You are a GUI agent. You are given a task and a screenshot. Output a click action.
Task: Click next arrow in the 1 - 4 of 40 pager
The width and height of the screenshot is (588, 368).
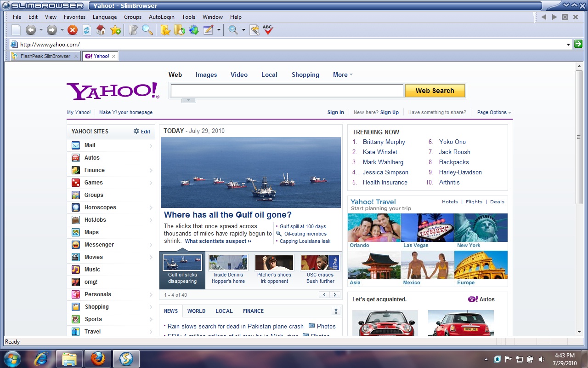coord(335,295)
